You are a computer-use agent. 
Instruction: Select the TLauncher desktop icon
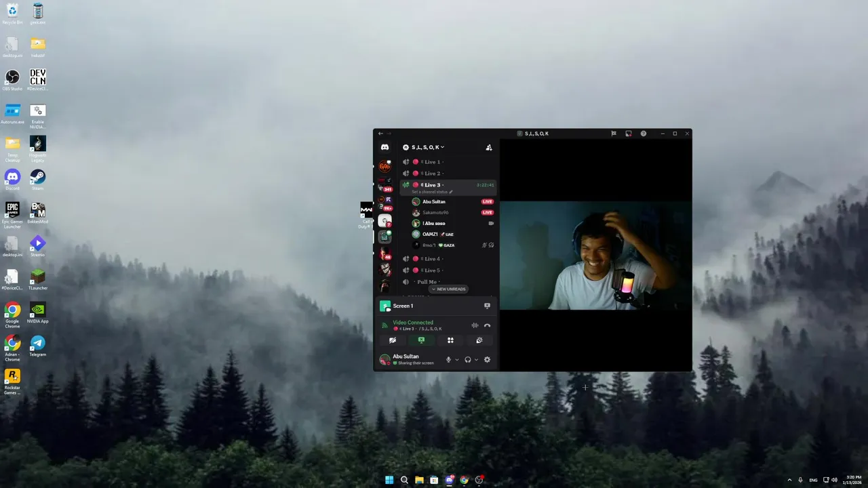(x=38, y=279)
